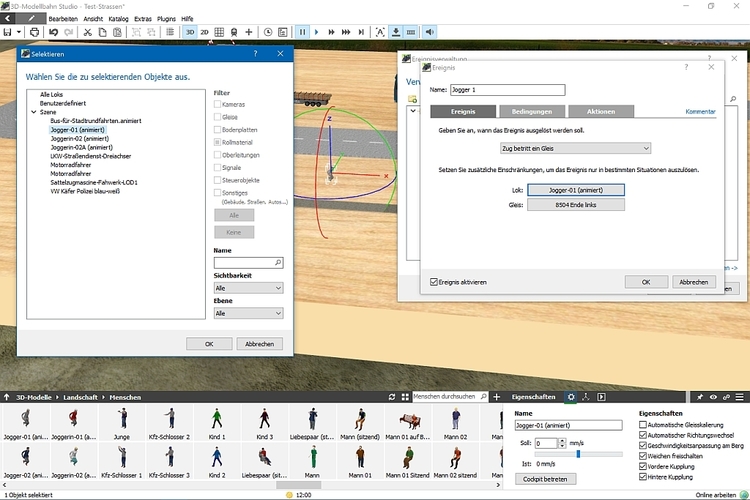Open the 'Zug betritt ein Gleis' dropdown
Screen dimensions: 750x500
pyautogui.click(x=576, y=148)
